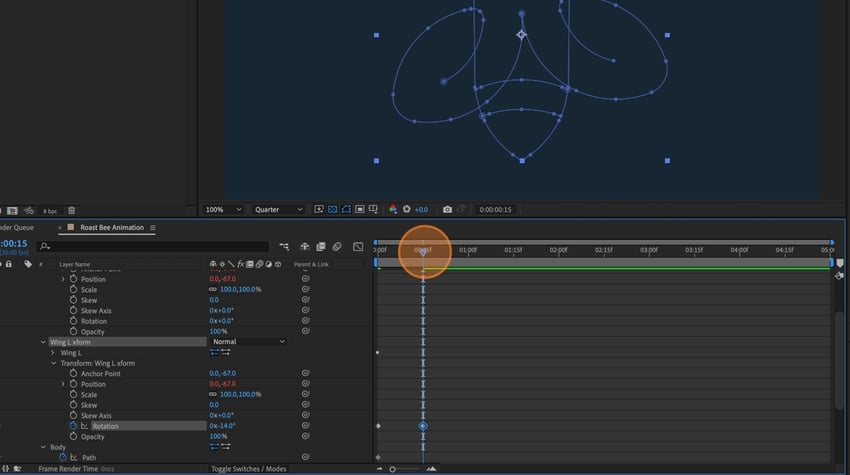Enable Anchor Point stopwatch in Wing L xform
Viewport: 850px width, 475px height.
tap(73, 373)
